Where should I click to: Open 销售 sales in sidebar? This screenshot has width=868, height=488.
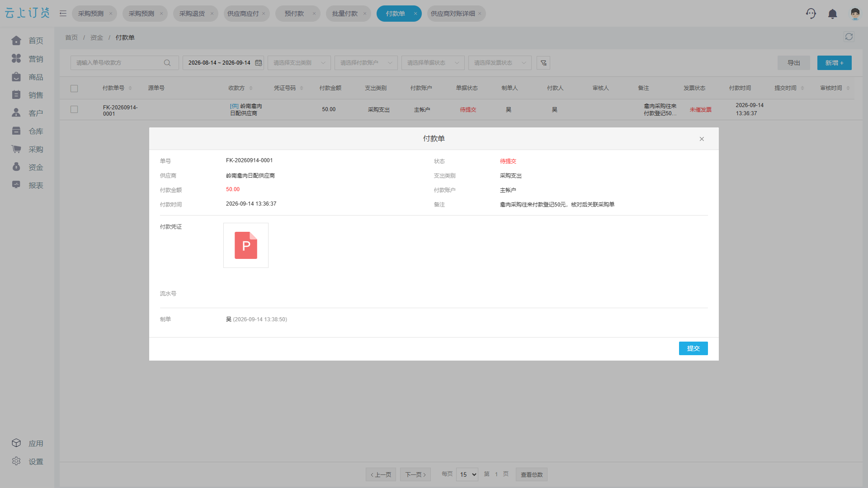[x=27, y=95]
